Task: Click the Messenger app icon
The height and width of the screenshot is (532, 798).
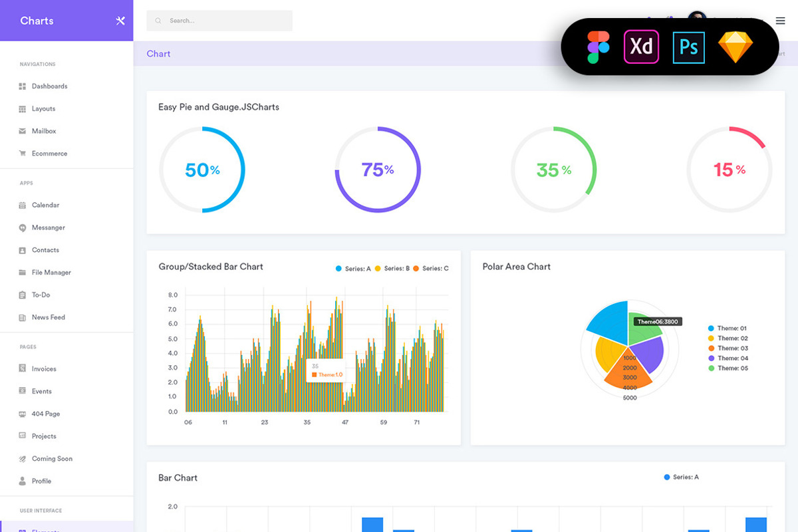Action: (23, 227)
